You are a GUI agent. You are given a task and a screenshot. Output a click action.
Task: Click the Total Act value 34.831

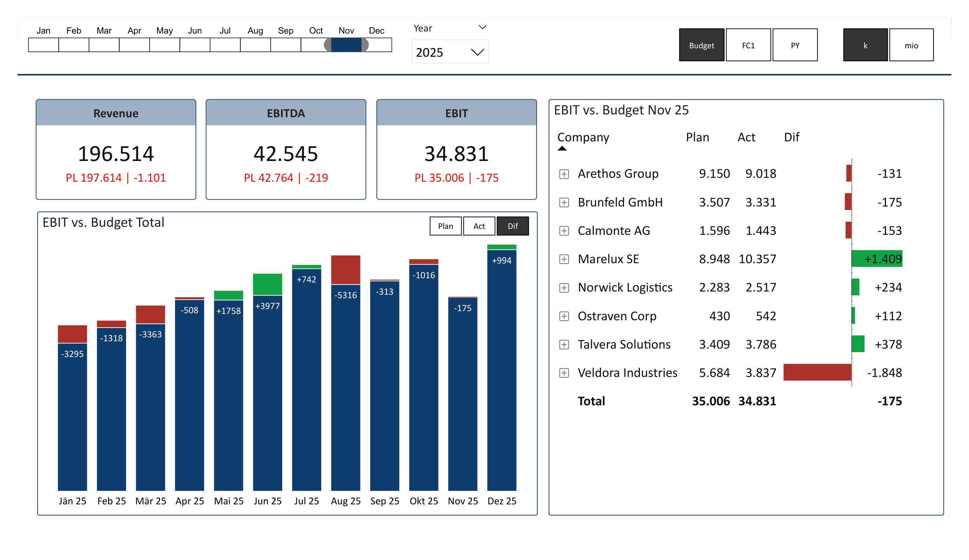(x=757, y=401)
